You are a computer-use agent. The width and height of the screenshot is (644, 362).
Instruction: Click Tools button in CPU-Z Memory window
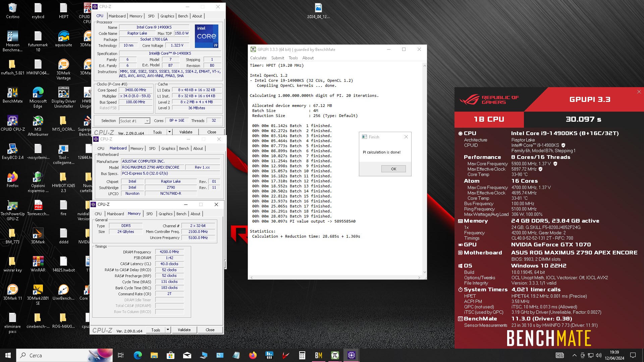(156, 330)
